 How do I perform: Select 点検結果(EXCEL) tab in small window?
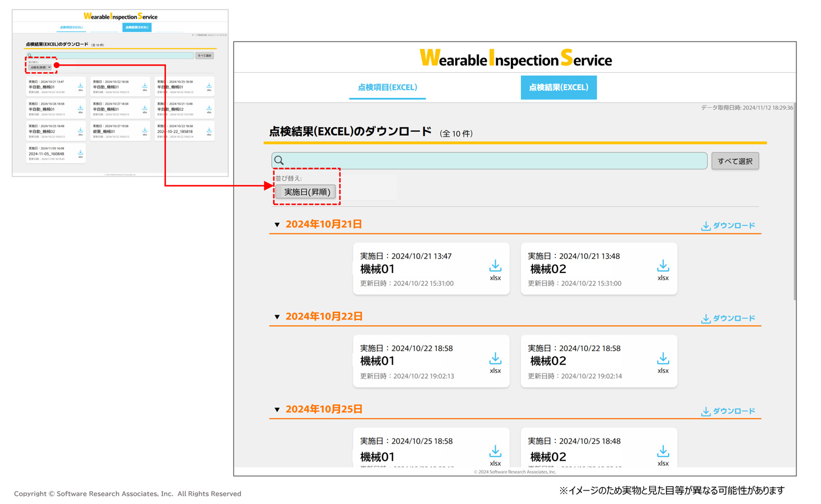(x=137, y=28)
